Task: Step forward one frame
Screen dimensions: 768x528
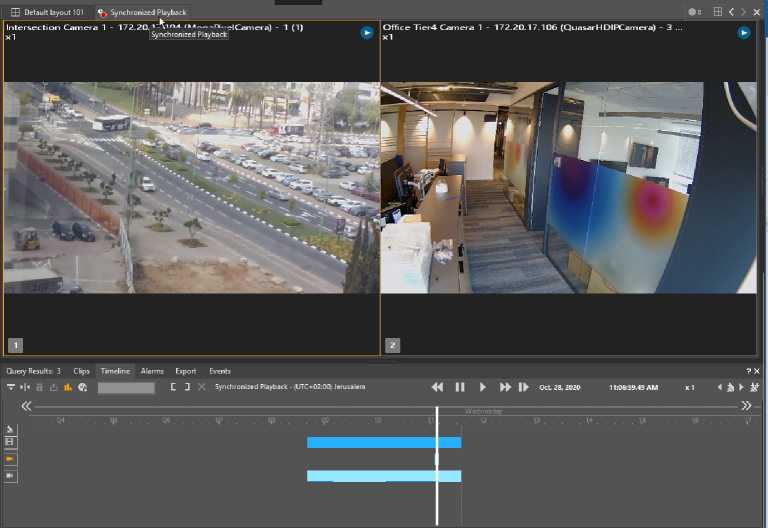Action: coord(523,387)
